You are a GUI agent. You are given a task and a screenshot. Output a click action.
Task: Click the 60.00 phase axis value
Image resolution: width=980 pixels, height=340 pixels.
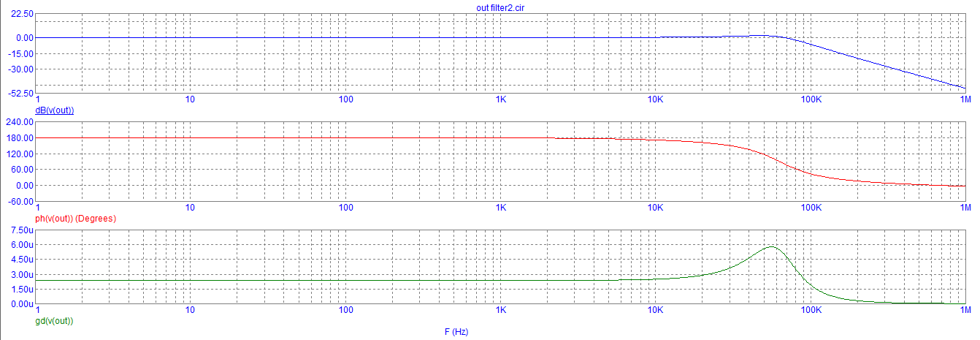(21, 170)
